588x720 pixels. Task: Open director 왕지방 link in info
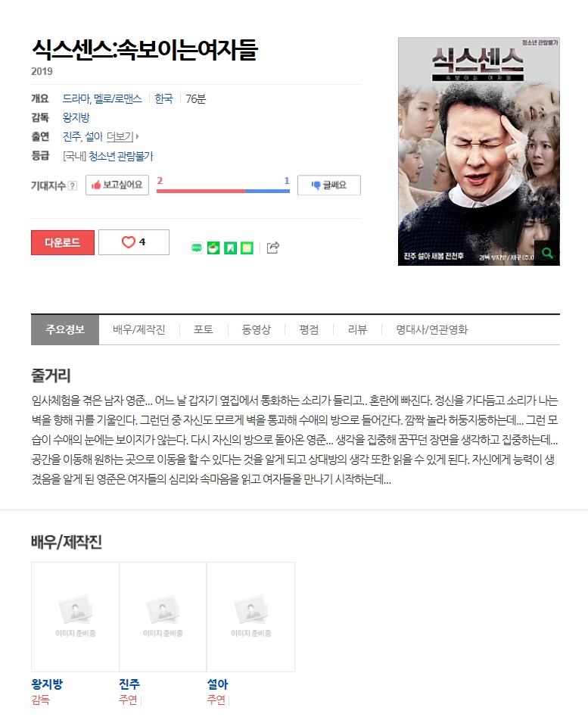click(x=76, y=117)
